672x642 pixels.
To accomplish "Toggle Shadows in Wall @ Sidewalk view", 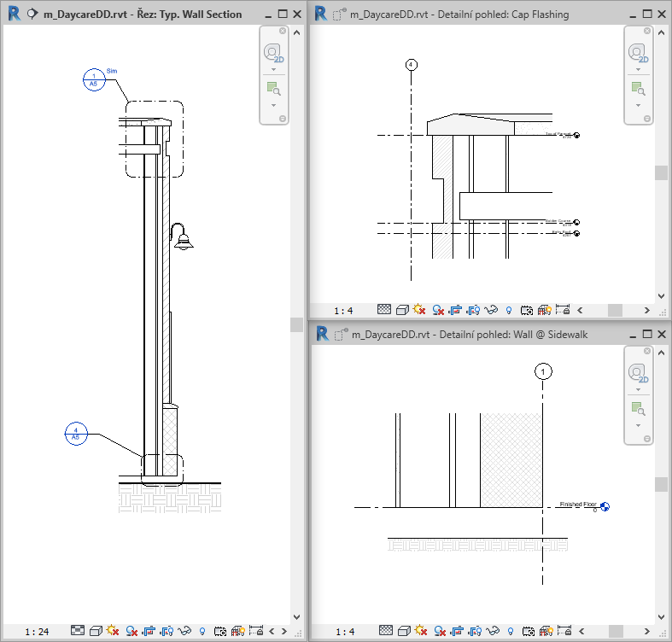I will click(440, 631).
